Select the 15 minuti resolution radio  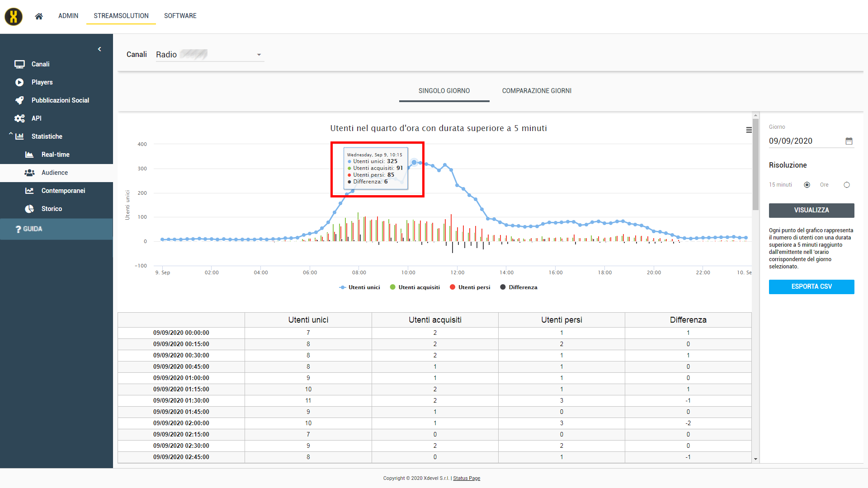click(807, 185)
